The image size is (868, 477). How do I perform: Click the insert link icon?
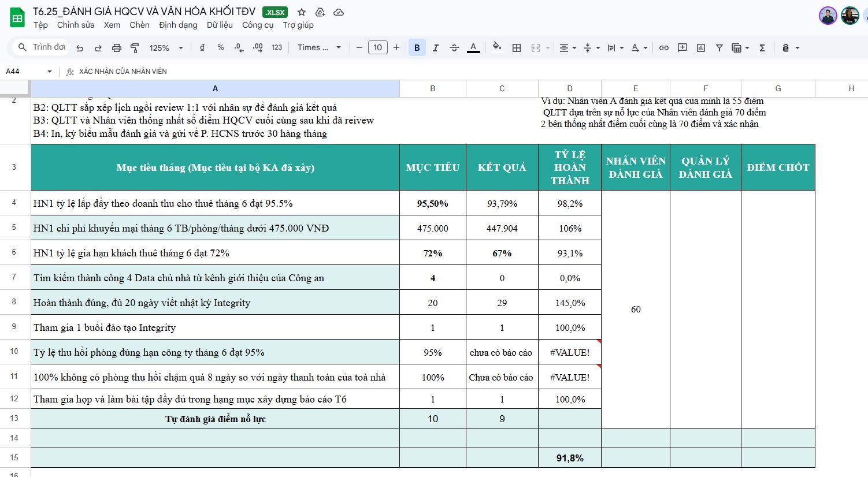pyautogui.click(x=664, y=48)
